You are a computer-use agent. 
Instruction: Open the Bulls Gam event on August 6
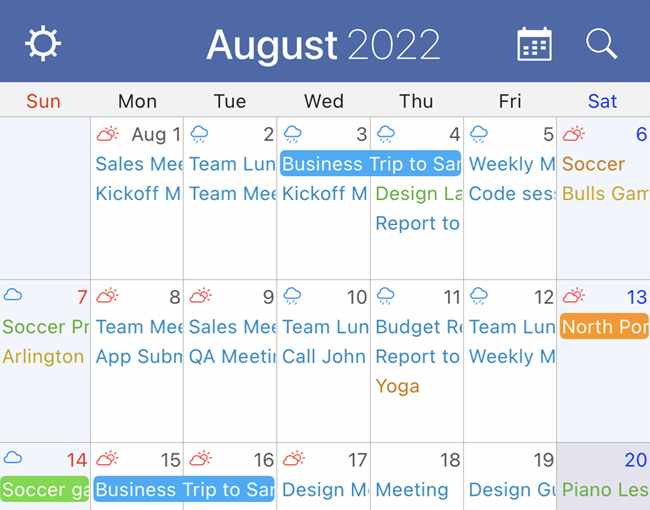pos(604,194)
